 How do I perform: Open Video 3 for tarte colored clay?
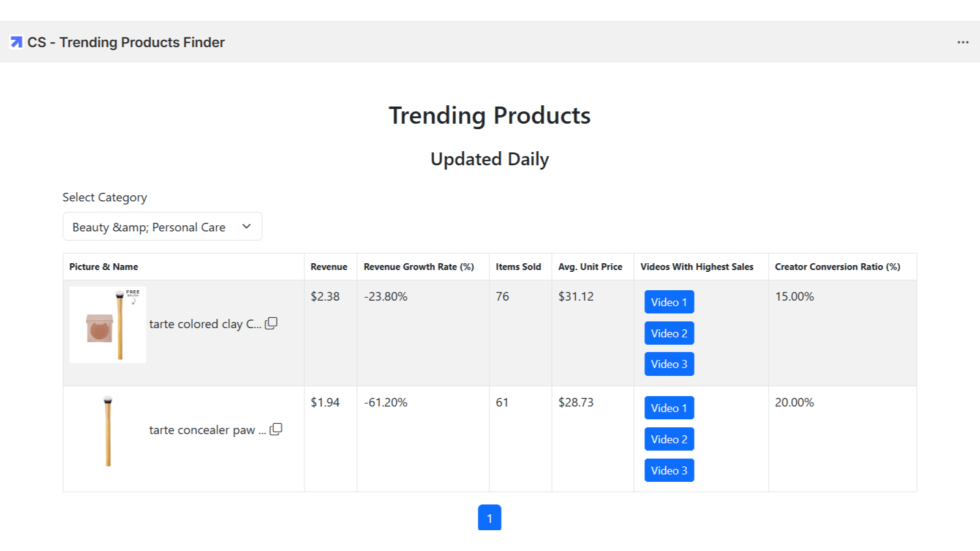(x=669, y=364)
